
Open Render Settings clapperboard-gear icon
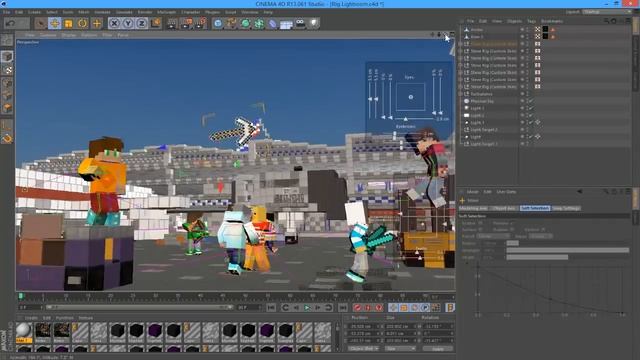(x=201, y=23)
